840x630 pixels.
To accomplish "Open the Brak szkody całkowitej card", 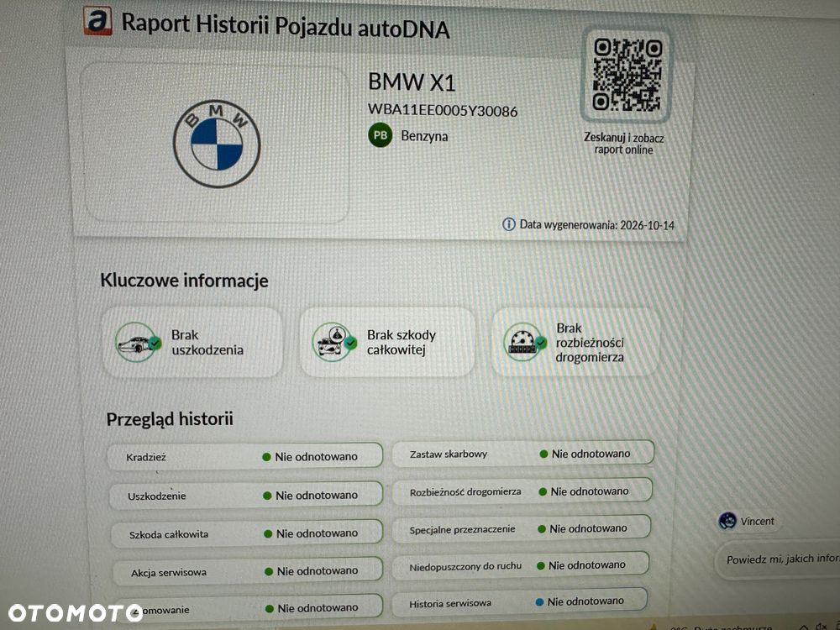I will point(387,342).
